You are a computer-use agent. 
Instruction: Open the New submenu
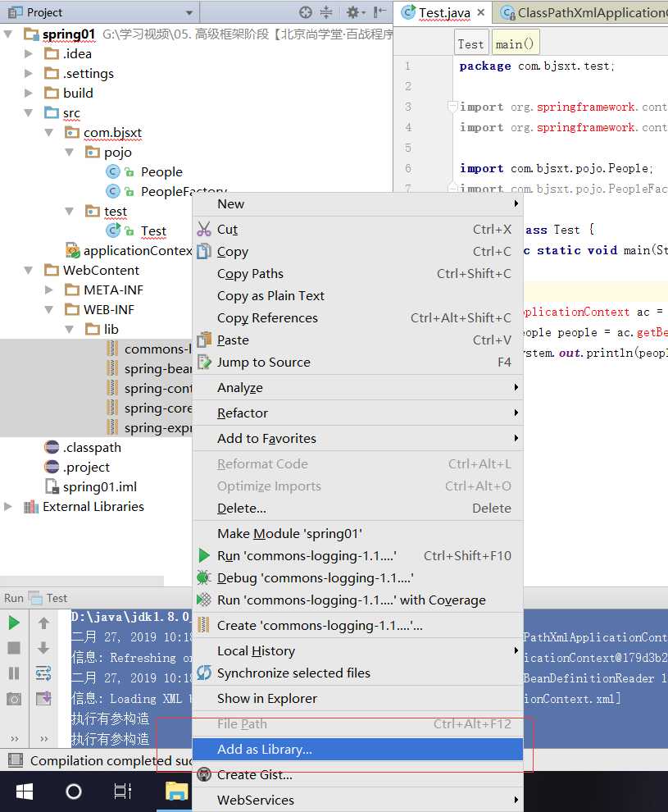point(357,203)
